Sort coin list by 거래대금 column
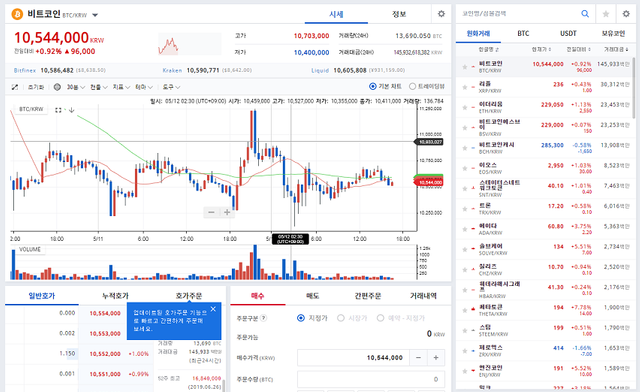The image size is (640, 392). 616,49
